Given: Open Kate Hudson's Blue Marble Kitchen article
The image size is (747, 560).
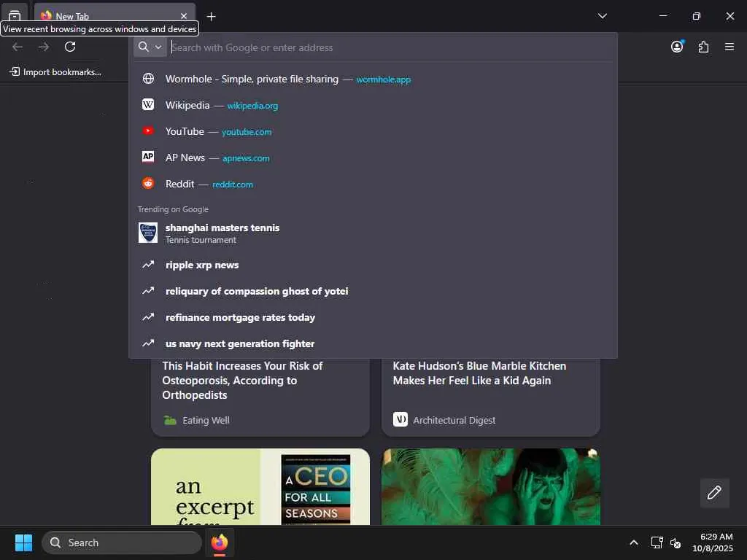Looking at the screenshot, I should (479, 373).
